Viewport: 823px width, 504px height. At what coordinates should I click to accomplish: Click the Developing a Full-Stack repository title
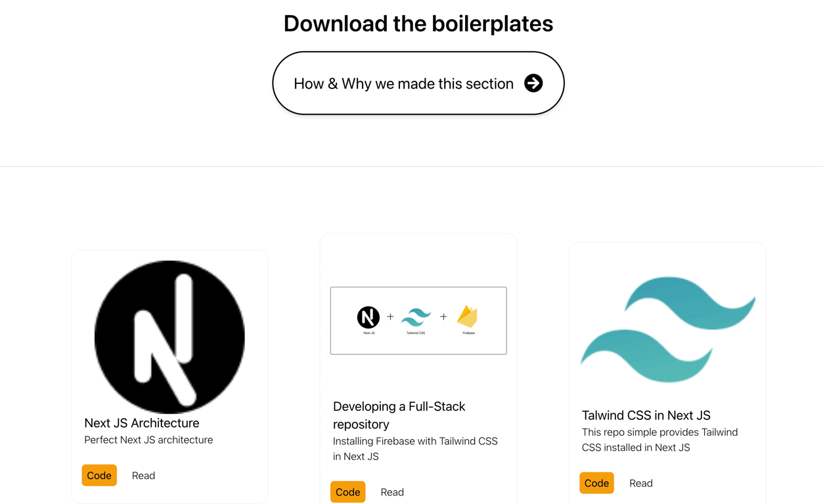tap(399, 415)
